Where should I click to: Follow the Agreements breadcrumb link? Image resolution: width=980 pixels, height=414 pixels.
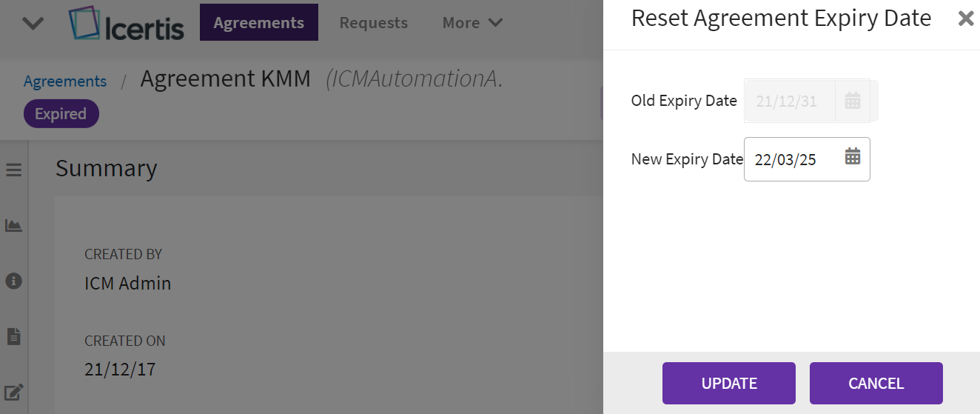tap(65, 81)
